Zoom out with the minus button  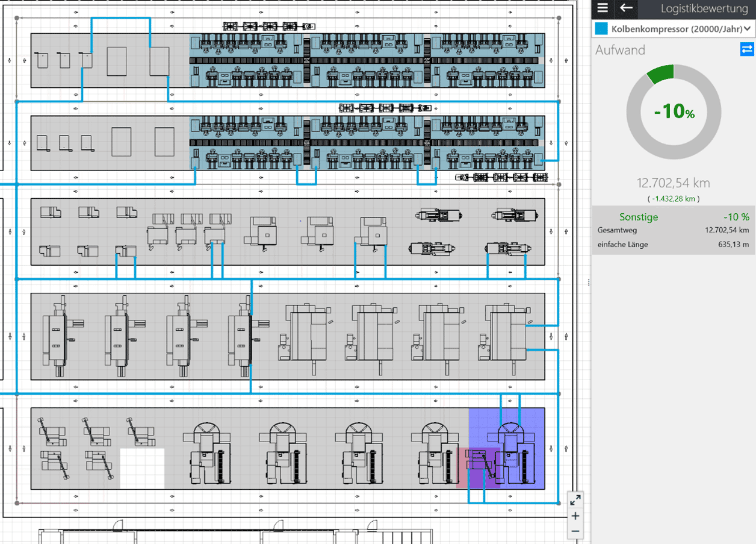pos(575,531)
